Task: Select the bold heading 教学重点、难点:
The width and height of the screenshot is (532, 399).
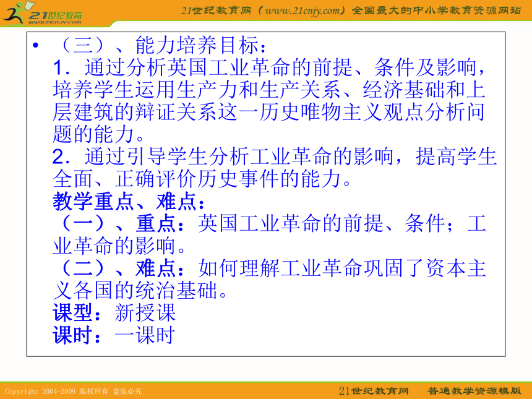Action: (x=129, y=201)
